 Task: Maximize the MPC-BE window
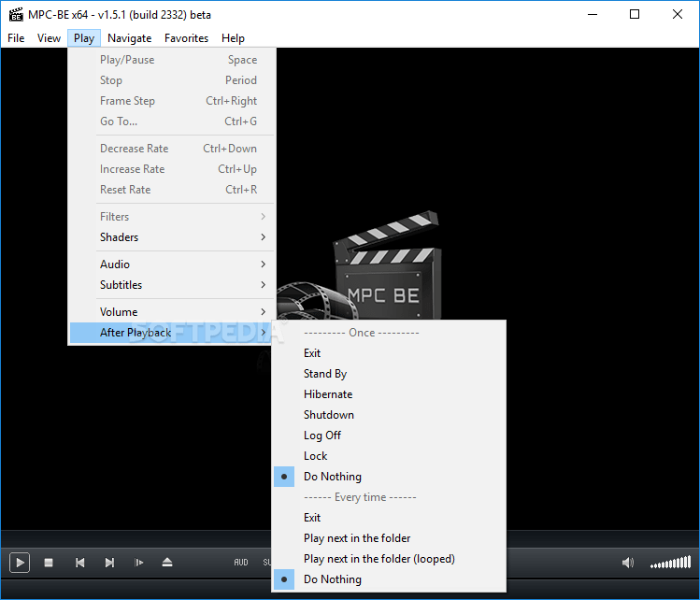(x=635, y=14)
